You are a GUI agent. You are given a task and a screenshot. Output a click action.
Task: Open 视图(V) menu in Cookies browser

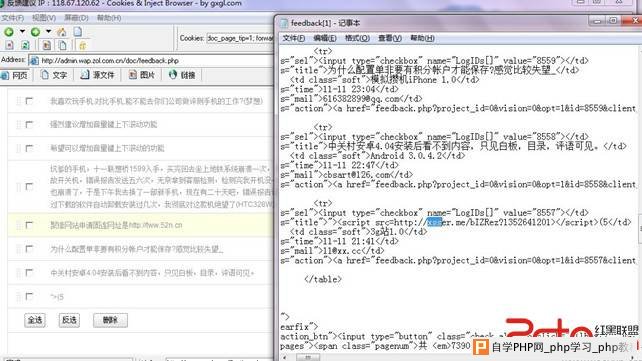coord(44,18)
